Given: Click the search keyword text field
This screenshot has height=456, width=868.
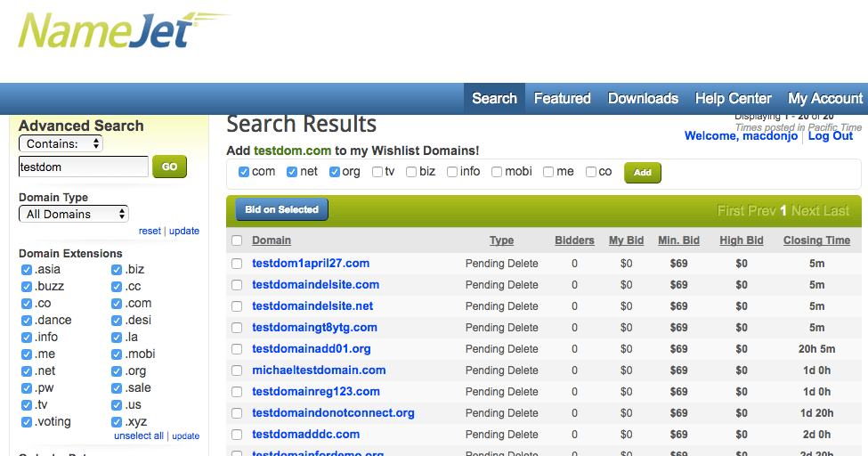Looking at the screenshot, I should 83,167.
